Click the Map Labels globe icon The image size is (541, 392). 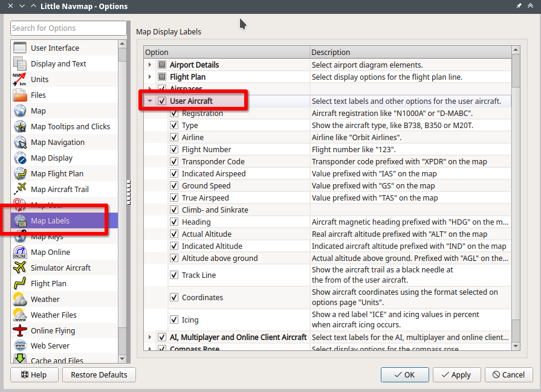tap(20, 220)
